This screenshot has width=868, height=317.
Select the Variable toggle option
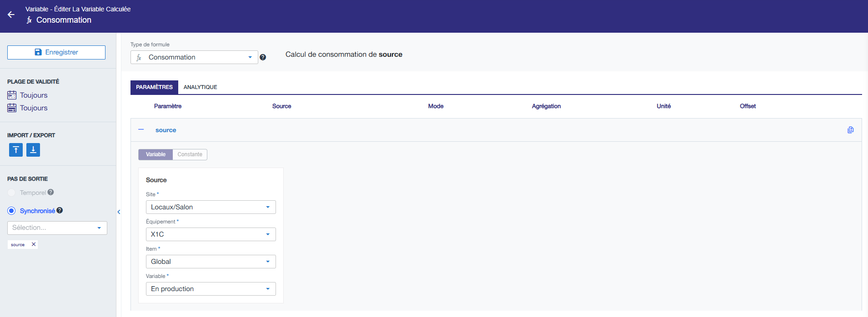(156, 154)
